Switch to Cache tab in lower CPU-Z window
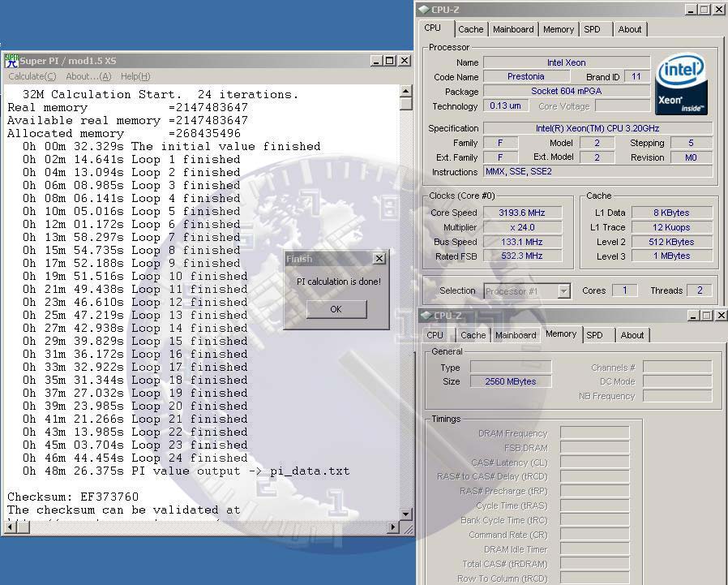The height and width of the screenshot is (585, 728). pyautogui.click(x=473, y=335)
